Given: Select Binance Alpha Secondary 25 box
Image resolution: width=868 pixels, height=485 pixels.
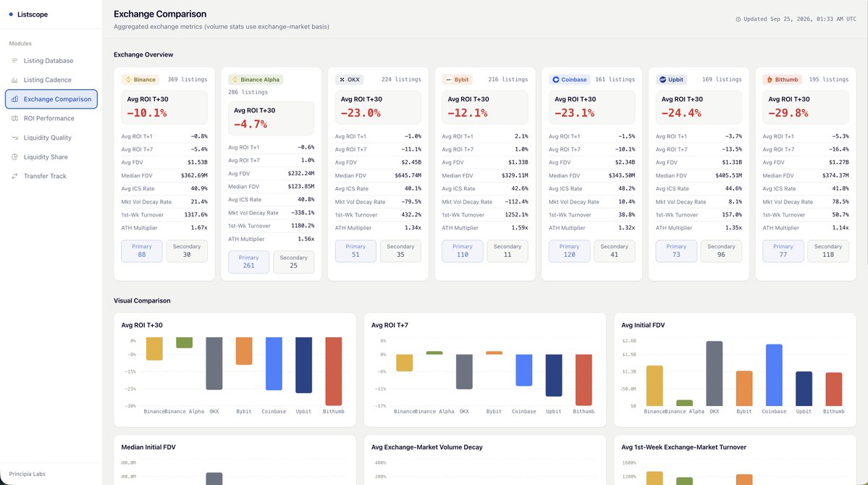Looking at the screenshot, I should tap(293, 262).
